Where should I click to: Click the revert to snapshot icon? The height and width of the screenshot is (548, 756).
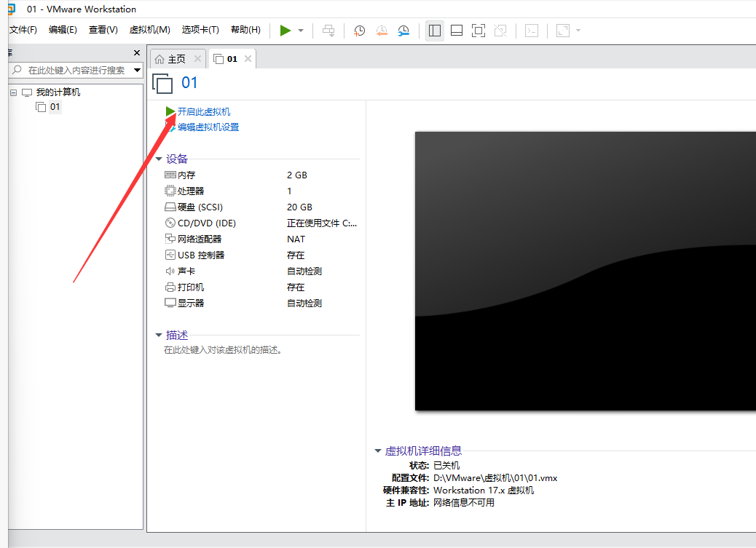coord(382,31)
